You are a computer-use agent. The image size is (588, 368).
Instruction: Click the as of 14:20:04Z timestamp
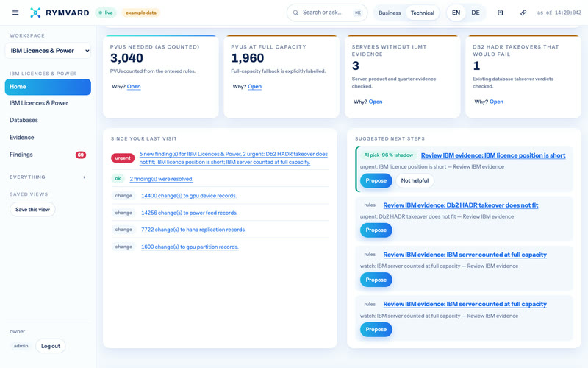pos(559,13)
